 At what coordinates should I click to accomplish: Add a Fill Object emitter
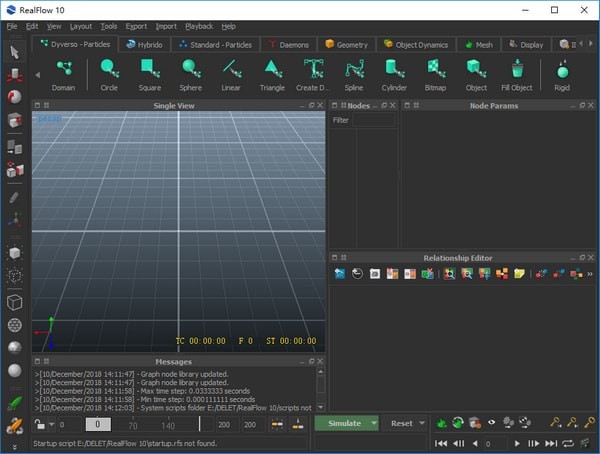click(517, 75)
